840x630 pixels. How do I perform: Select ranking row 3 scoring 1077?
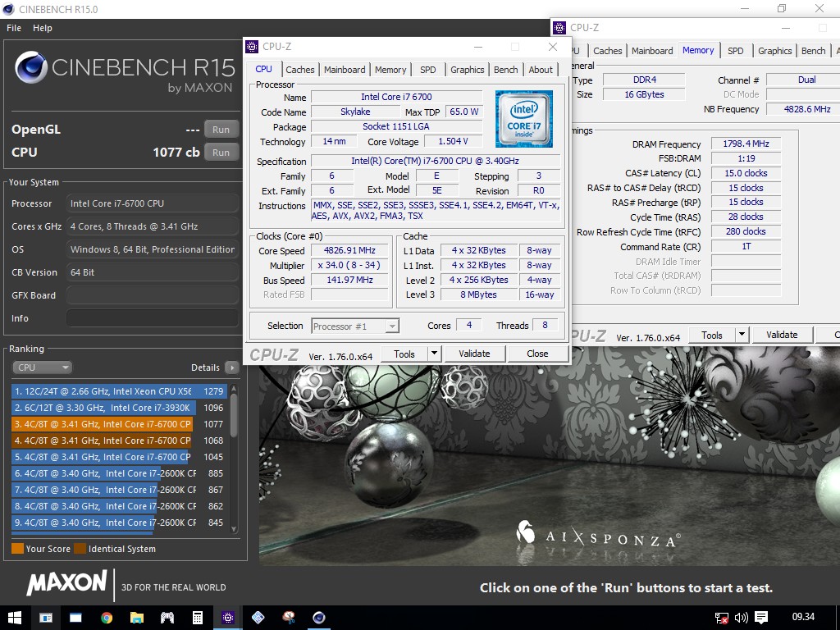[119, 424]
